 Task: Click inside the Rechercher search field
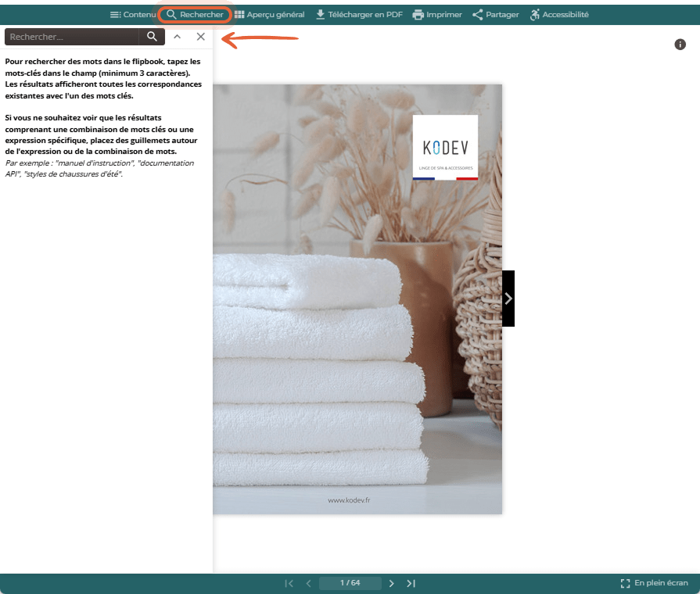click(x=72, y=37)
